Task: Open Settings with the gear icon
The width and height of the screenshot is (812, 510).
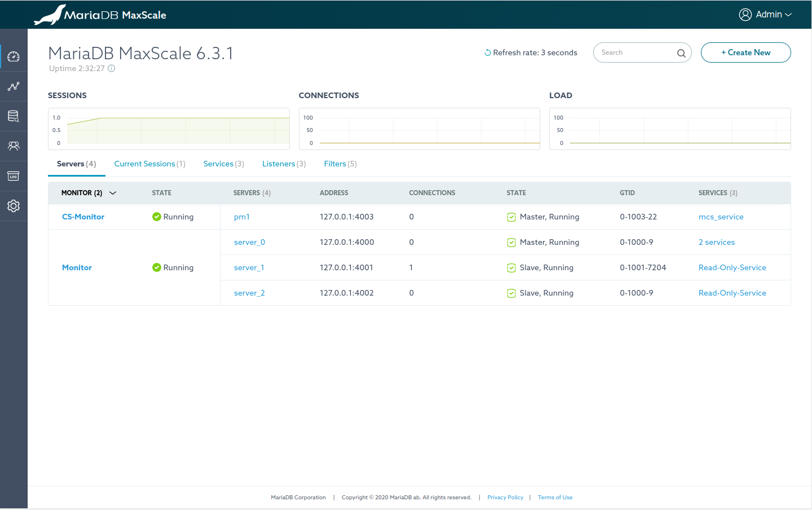Action: tap(14, 205)
